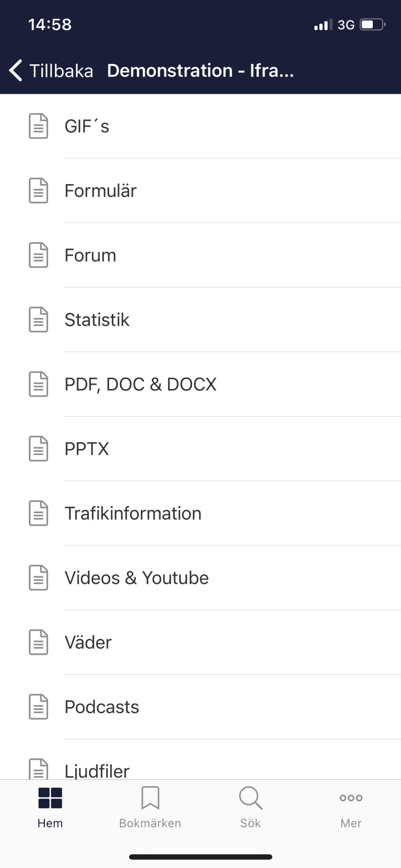Tap the document icon beside GIF´s
401x868 pixels.
click(x=38, y=126)
